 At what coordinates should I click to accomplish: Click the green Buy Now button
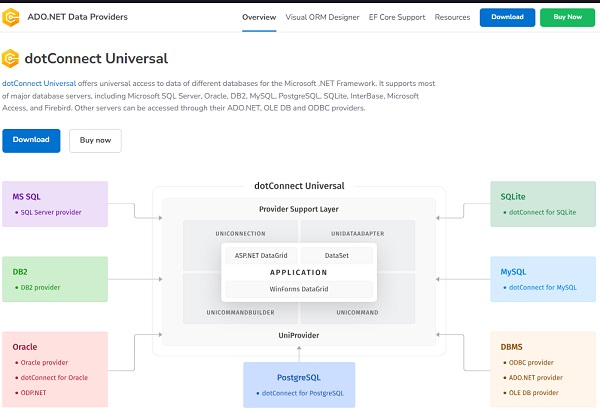coord(567,17)
